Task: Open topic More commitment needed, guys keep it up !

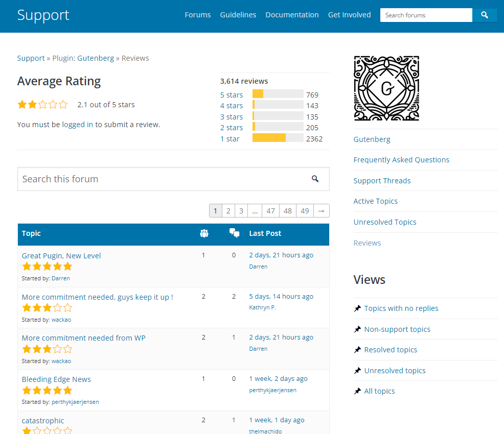Action: click(x=98, y=297)
